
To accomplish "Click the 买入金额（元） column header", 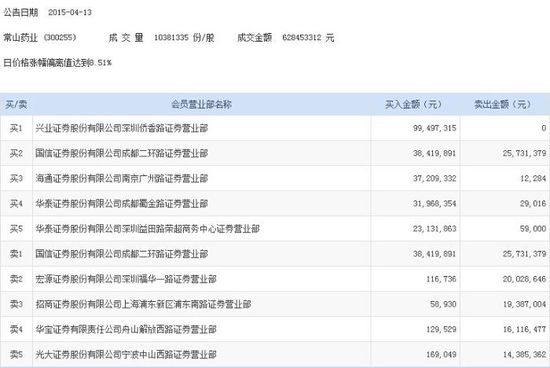I will point(413,104).
